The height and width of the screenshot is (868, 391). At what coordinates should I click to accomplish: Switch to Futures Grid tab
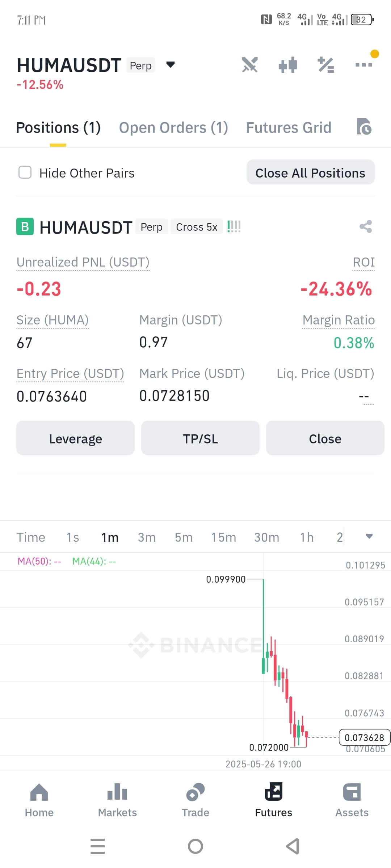tap(289, 128)
